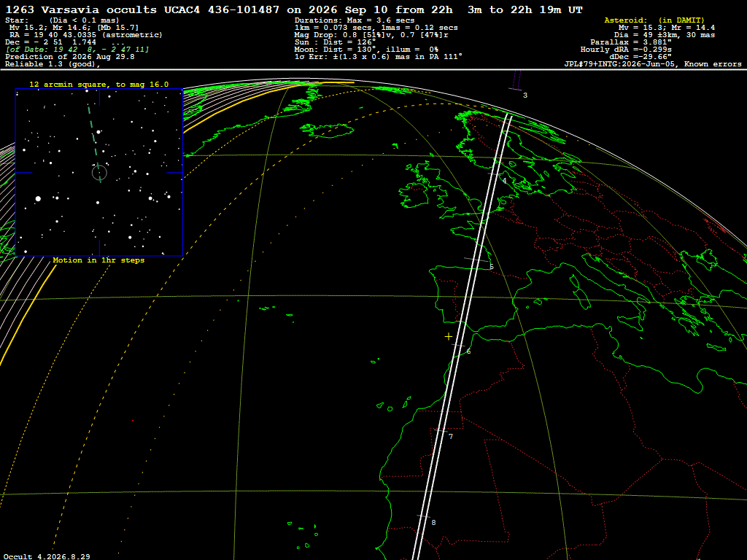Screen dimensions: 747x560
Task: Click the Iceland outline on the map
Action: click(327, 130)
